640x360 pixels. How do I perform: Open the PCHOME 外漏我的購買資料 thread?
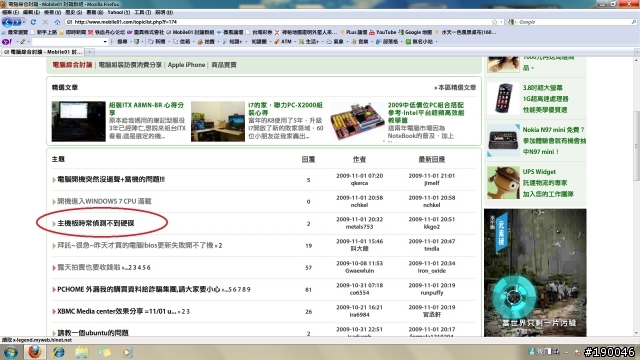click(138, 289)
